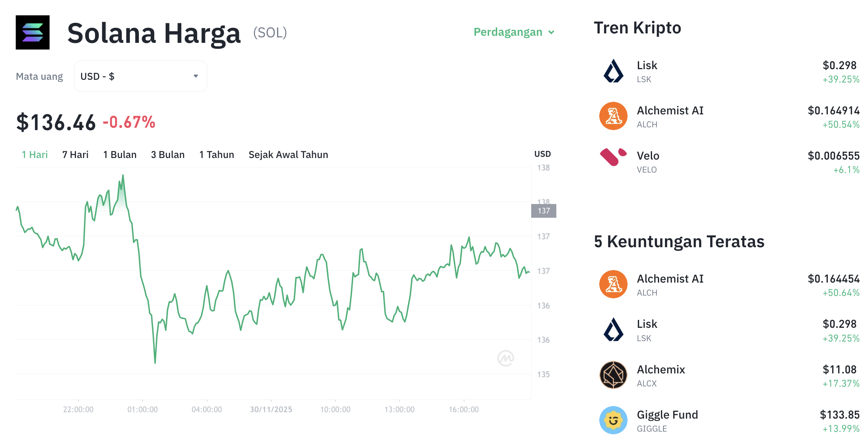Click the 137 price marker on the axis
The width and height of the screenshot is (868, 441).
pos(544,211)
